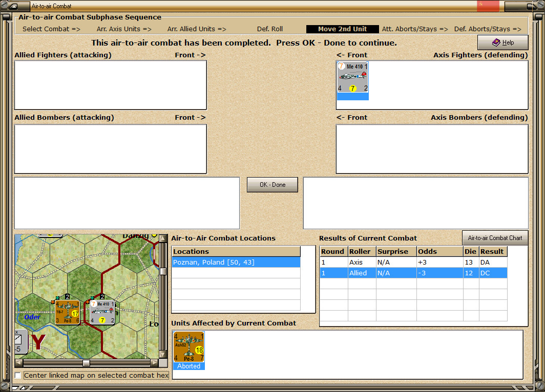Click the Locations column header
The image size is (545, 392).
click(236, 251)
